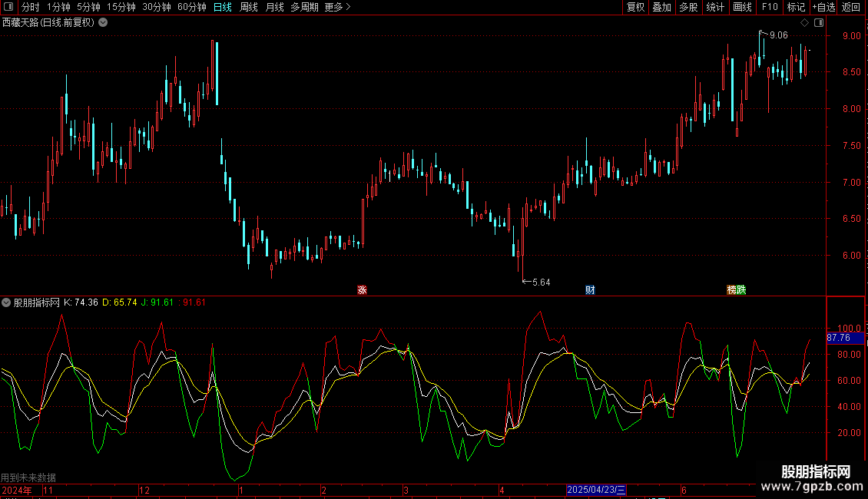Click month 6 on the time axis

pyautogui.click(x=684, y=490)
